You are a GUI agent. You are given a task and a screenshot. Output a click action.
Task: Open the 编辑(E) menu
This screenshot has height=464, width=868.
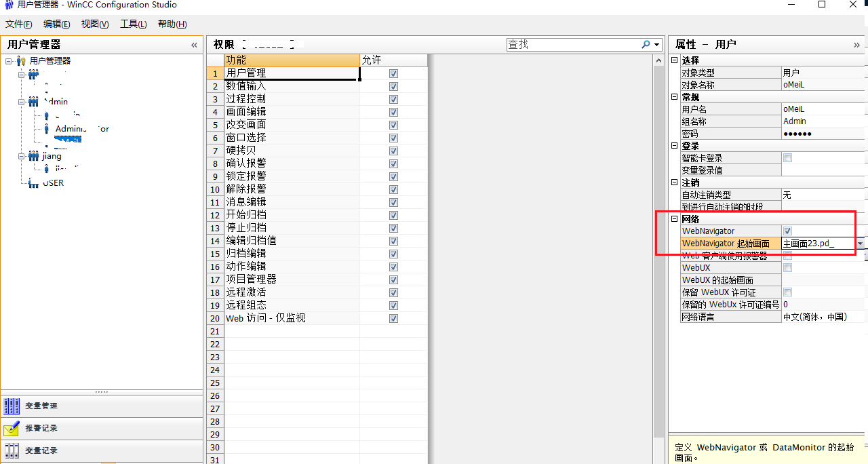56,24
